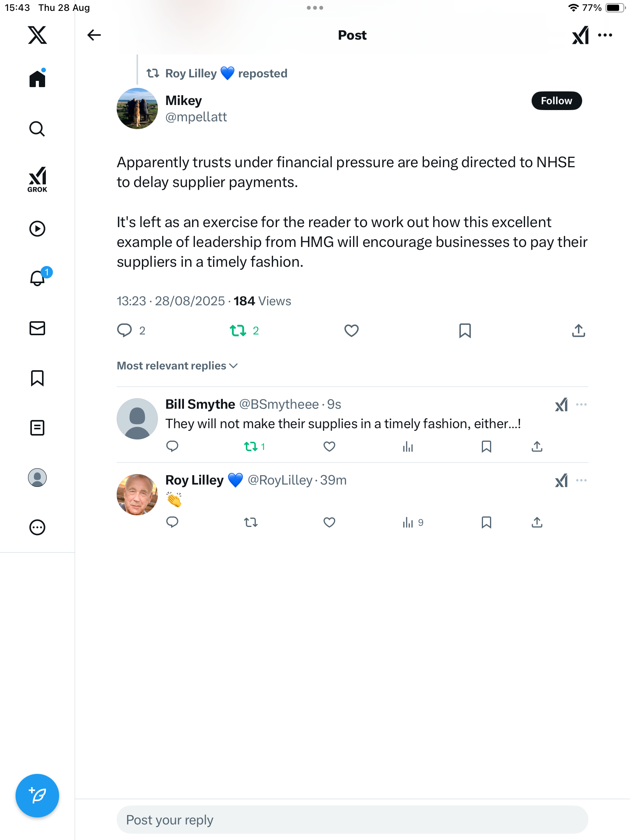Undo the repost on Mikey's post
The height and width of the screenshot is (840, 630).
[238, 331]
